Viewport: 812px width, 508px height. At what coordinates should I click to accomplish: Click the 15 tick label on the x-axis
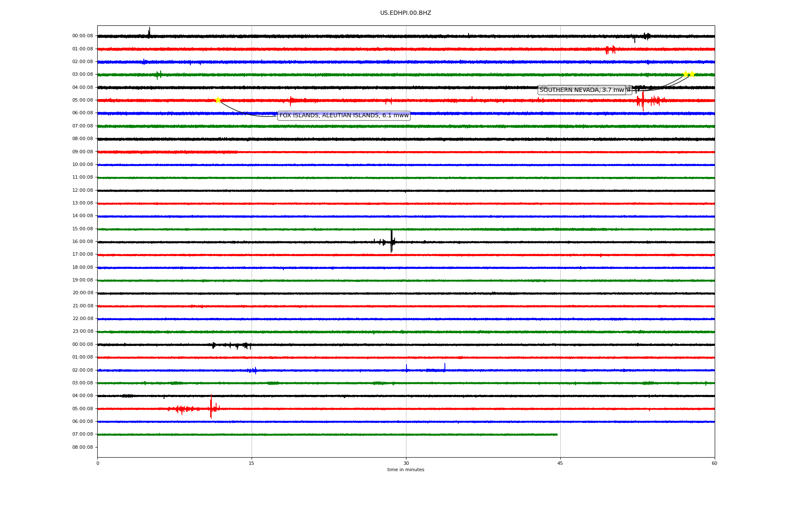click(252, 464)
